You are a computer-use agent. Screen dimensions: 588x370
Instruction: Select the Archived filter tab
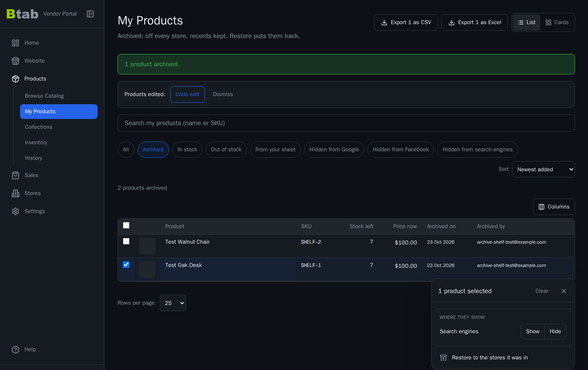click(x=153, y=150)
